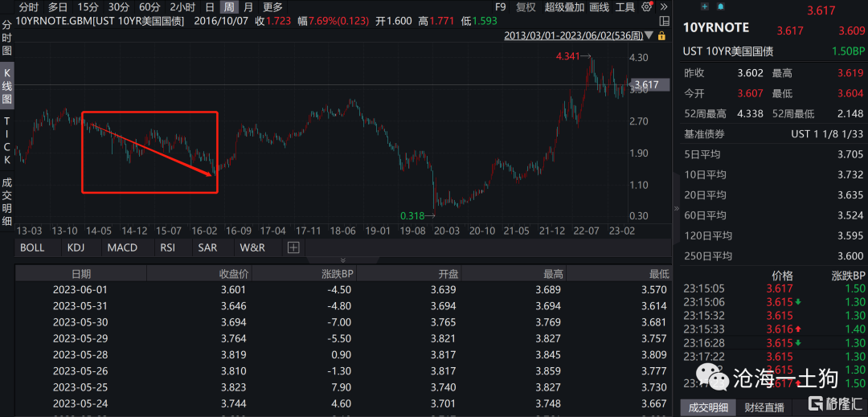The height and width of the screenshot is (417, 868).
Task: Click the 10YRNOTE ticker name
Action: pos(716,27)
